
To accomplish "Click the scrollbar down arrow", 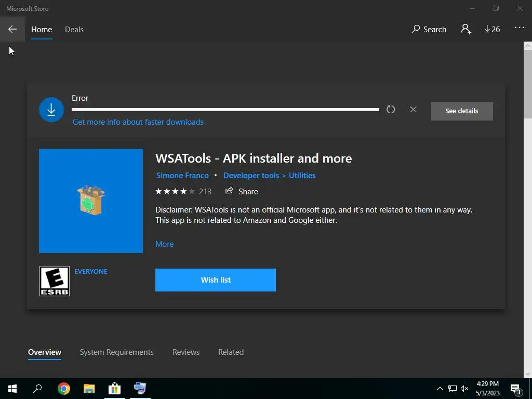I will pos(528,374).
